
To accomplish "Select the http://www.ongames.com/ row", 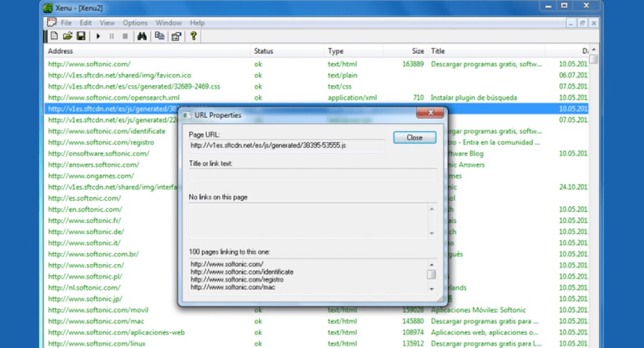I will 91,176.
